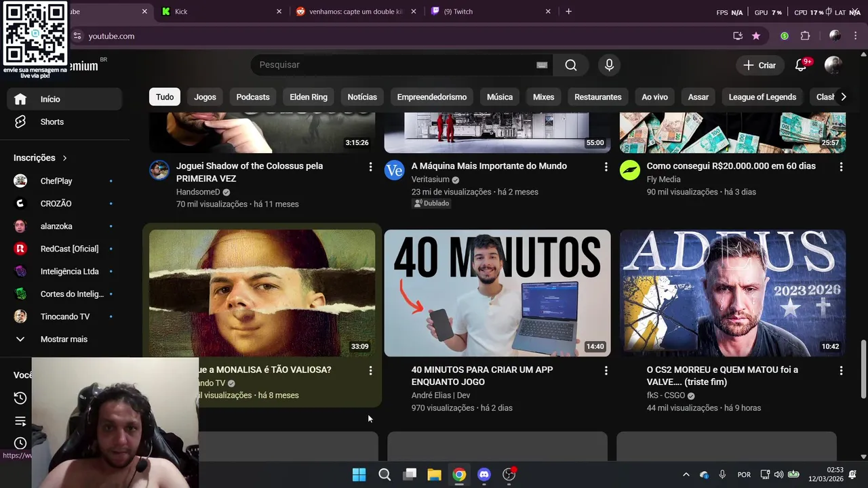The width and height of the screenshot is (868, 488).
Task: Open a new browser tab
Action: point(568,12)
